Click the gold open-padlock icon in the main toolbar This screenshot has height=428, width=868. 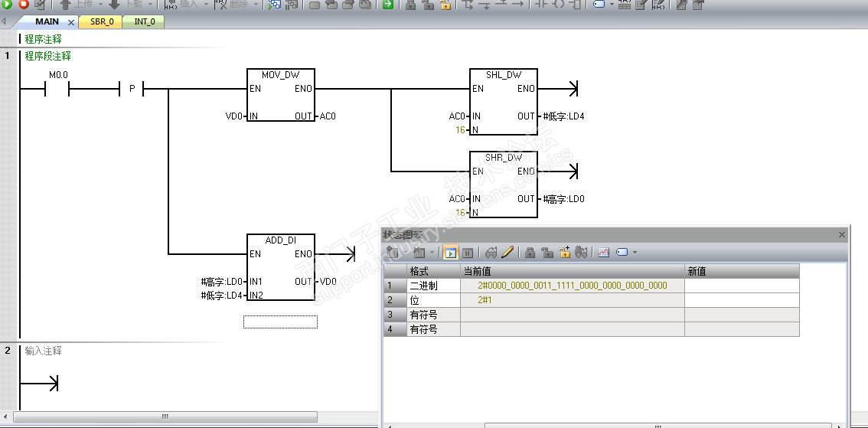pyautogui.click(x=445, y=5)
